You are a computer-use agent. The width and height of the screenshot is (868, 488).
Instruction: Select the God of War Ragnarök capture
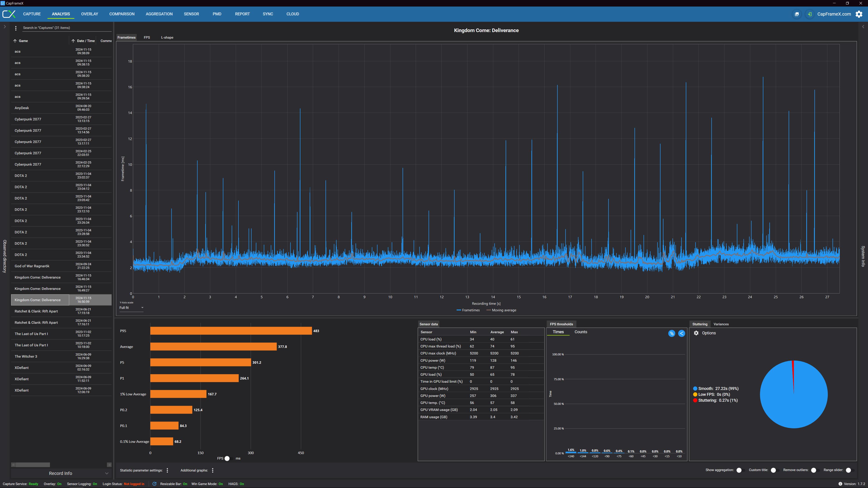tap(61, 266)
